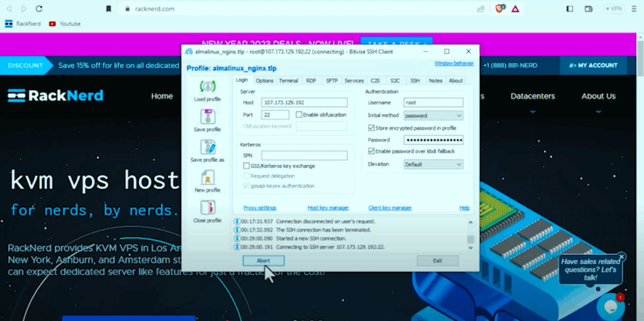Image resolution: width=644 pixels, height=321 pixels.
Task: Open the Elevation dropdown
Action: tap(433, 164)
